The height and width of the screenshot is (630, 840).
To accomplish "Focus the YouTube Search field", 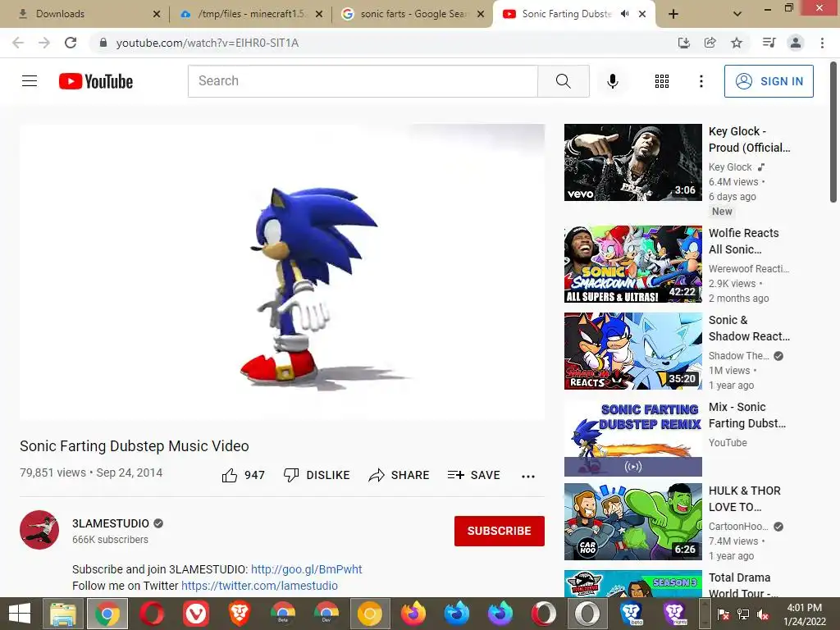I will [363, 81].
